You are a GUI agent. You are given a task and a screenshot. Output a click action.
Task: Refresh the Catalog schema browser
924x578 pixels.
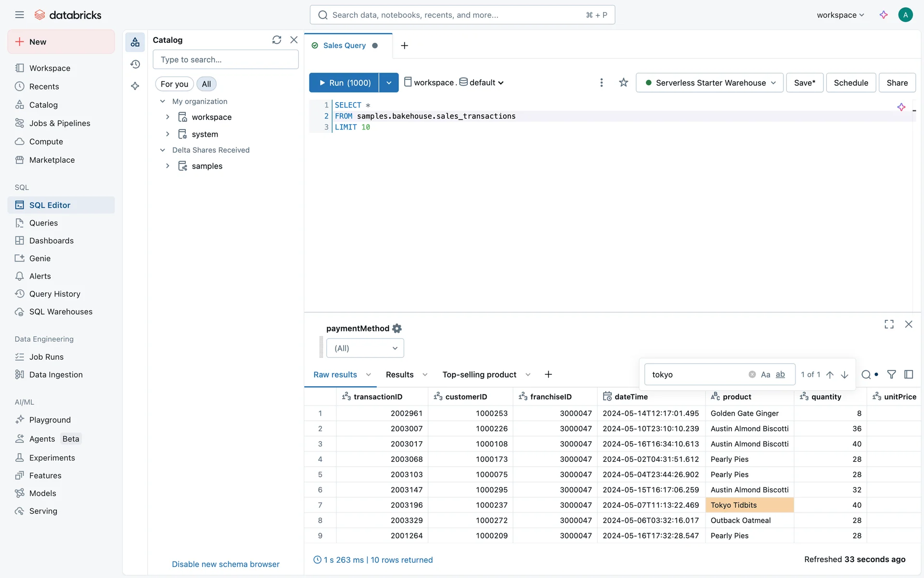click(x=276, y=40)
